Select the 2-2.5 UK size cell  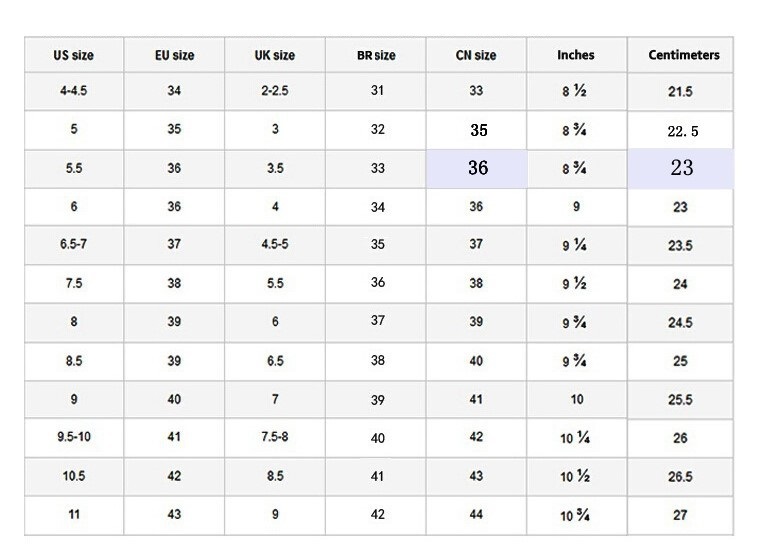tap(275, 91)
